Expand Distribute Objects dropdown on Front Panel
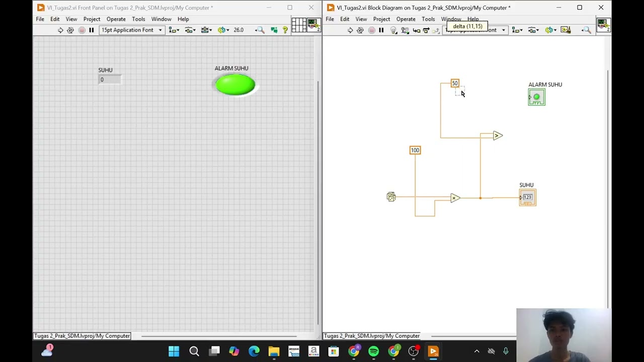 point(190,30)
